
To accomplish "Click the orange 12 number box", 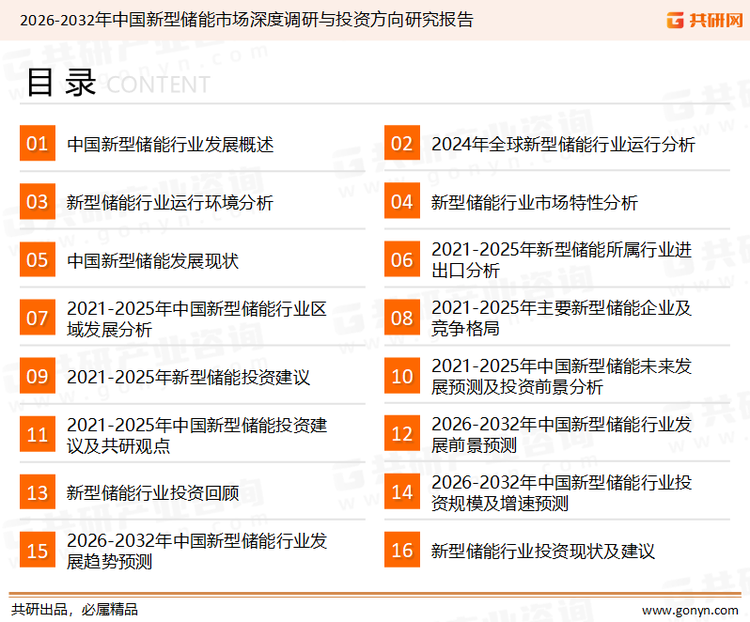I will [402, 434].
